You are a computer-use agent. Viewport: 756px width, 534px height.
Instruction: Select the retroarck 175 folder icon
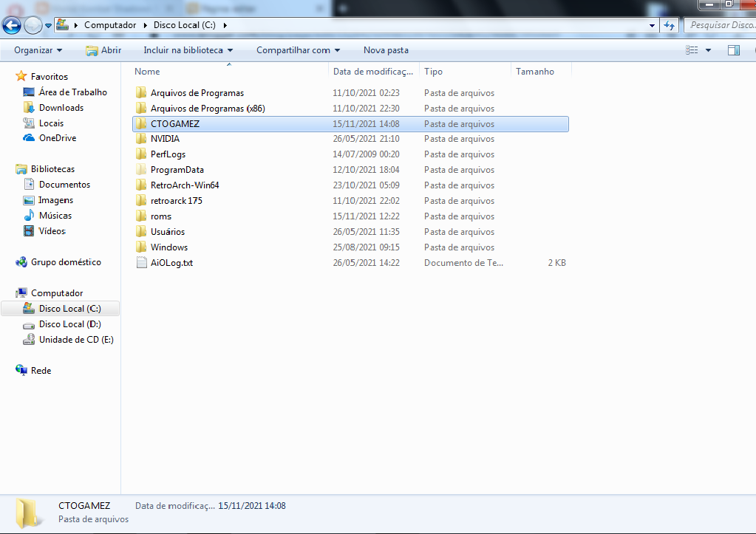click(141, 200)
